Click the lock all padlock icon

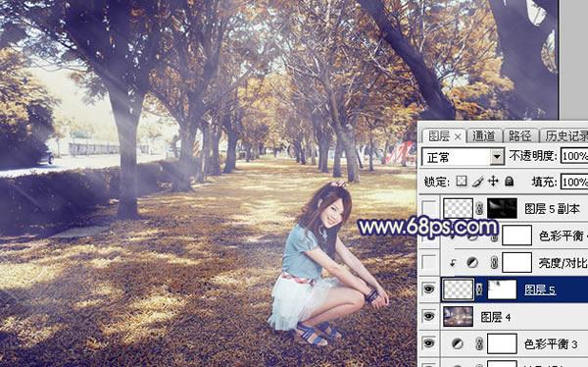[x=509, y=182]
